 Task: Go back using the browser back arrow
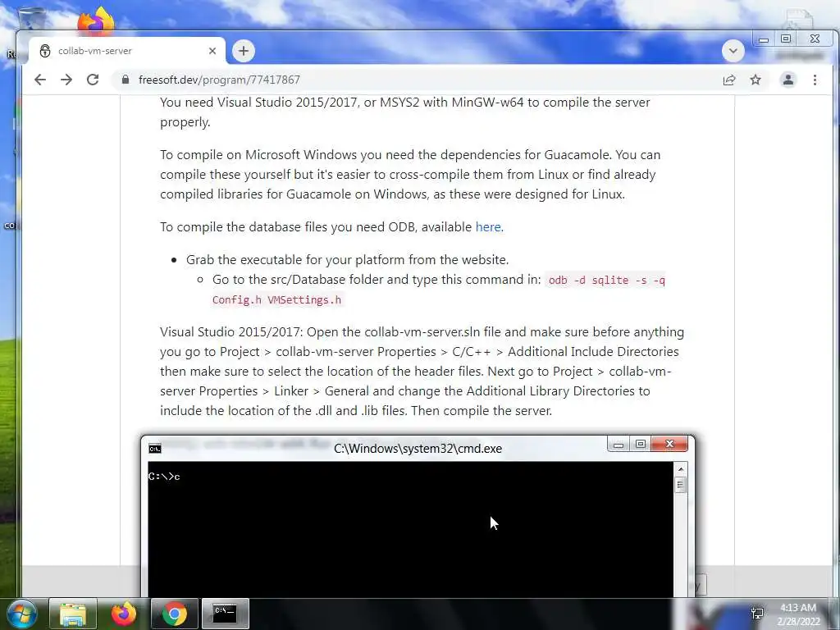40,80
